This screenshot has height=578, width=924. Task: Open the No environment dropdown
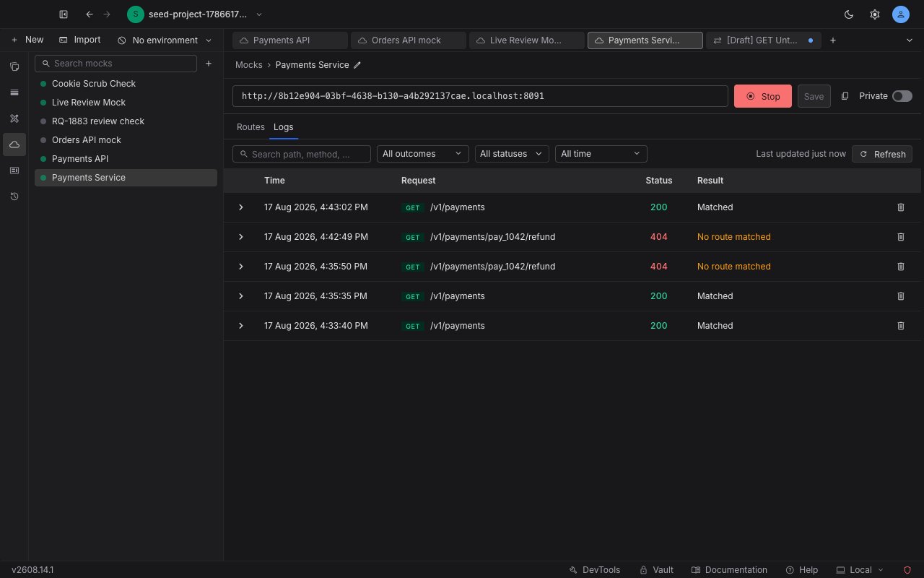[x=165, y=40]
